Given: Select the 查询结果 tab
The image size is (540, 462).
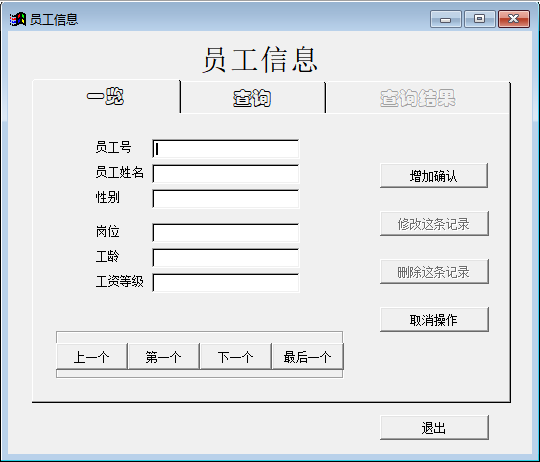Looking at the screenshot, I should [x=417, y=98].
